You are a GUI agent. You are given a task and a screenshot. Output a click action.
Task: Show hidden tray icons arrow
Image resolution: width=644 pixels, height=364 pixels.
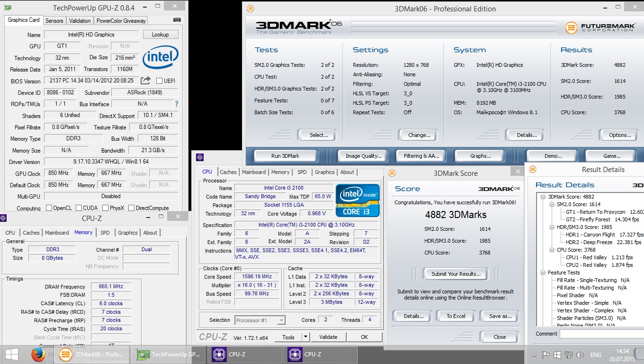536,355
